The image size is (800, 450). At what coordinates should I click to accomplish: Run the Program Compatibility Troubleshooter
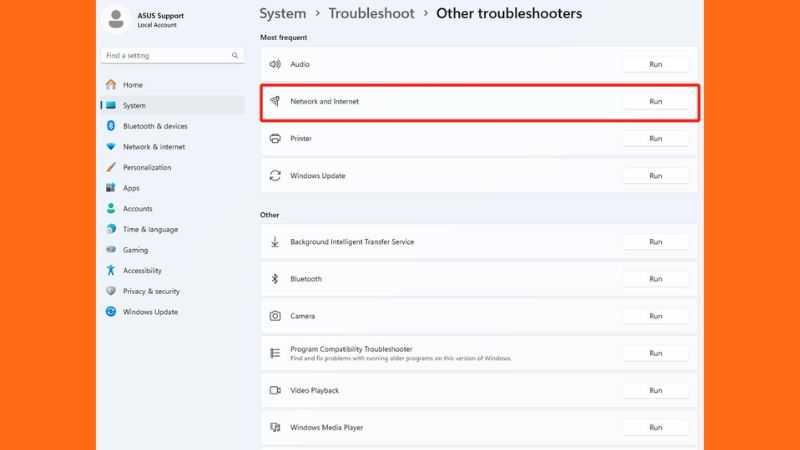[656, 353]
